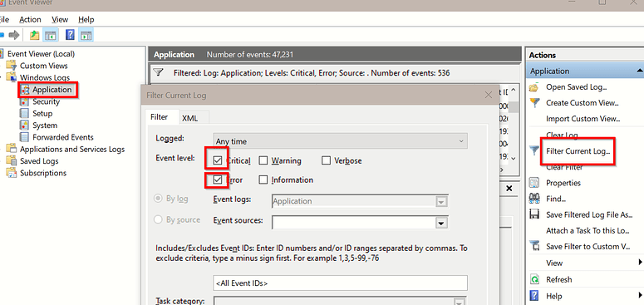Open the Action menu

pyautogui.click(x=30, y=19)
